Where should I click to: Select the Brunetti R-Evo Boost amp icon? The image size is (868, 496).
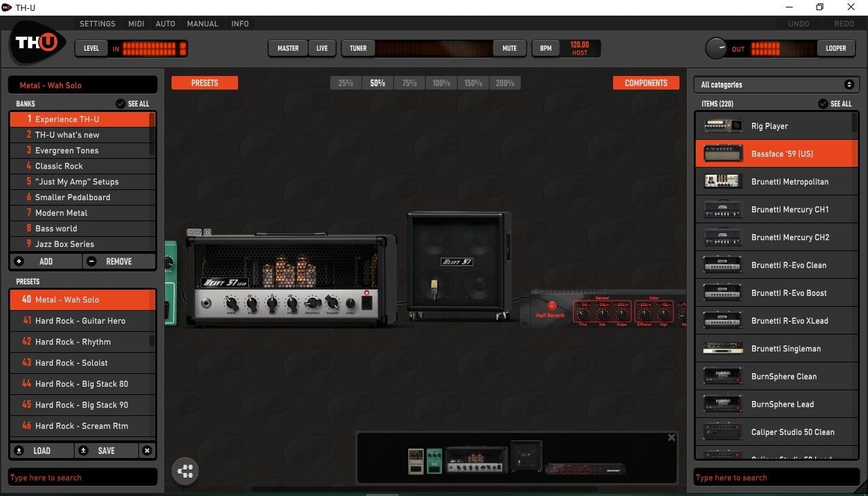coord(723,293)
